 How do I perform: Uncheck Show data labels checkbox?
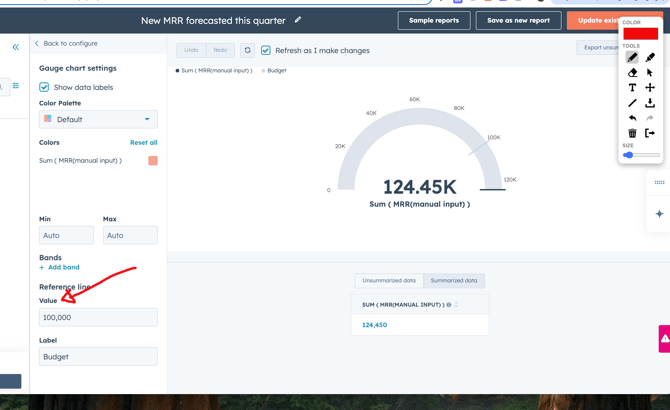click(44, 87)
